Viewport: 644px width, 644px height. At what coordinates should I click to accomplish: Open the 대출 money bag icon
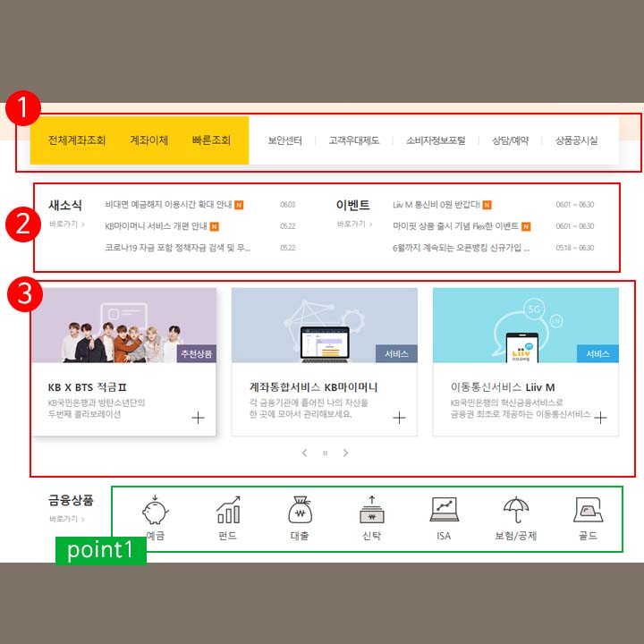[300, 510]
